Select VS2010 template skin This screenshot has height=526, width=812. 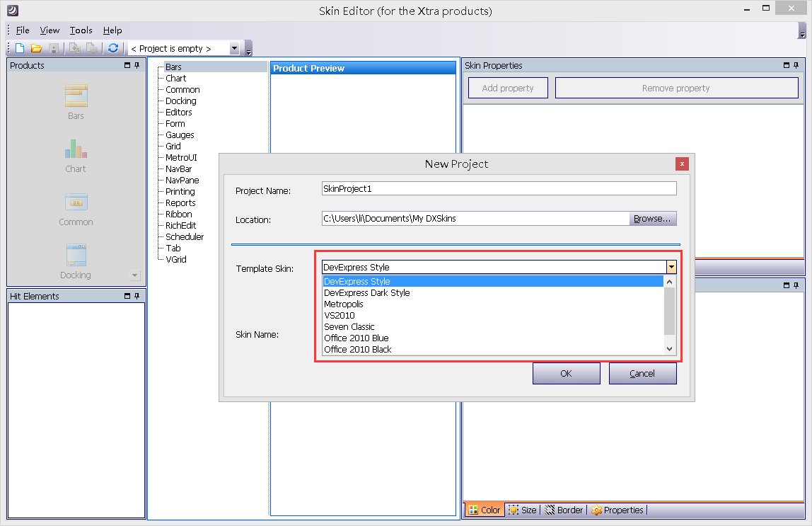(x=492, y=315)
